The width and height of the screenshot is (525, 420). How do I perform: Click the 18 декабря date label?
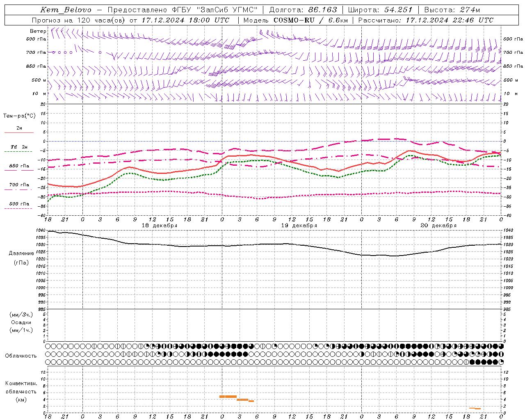click(x=160, y=226)
